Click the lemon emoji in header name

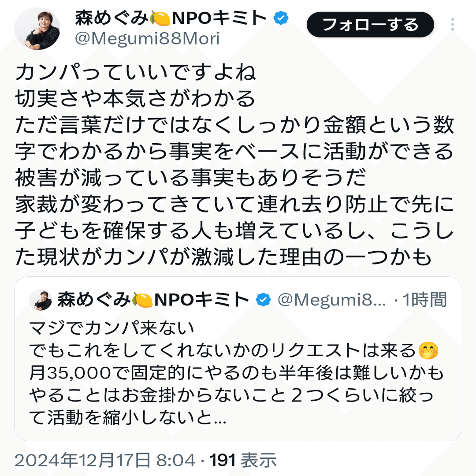(160, 18)
